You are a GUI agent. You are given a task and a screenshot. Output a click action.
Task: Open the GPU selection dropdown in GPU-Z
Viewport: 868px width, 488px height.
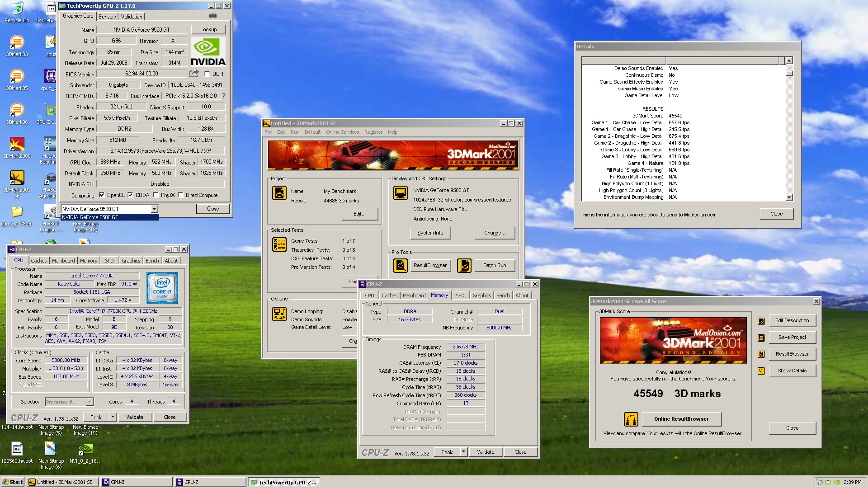[x=154, y=209]
